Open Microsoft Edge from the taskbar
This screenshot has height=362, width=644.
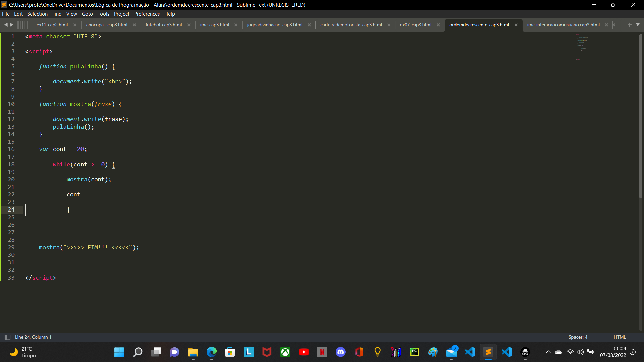pyautogui.click(x=212, y=352)
